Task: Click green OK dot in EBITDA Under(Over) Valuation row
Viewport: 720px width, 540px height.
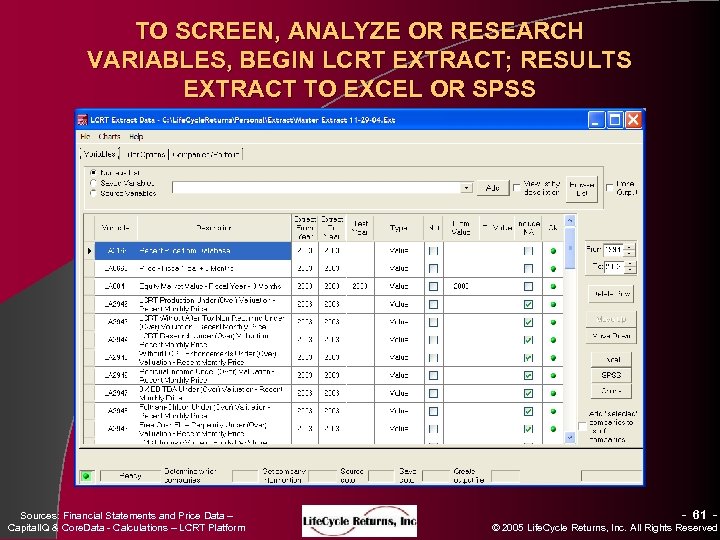Action: click(553, 394)
